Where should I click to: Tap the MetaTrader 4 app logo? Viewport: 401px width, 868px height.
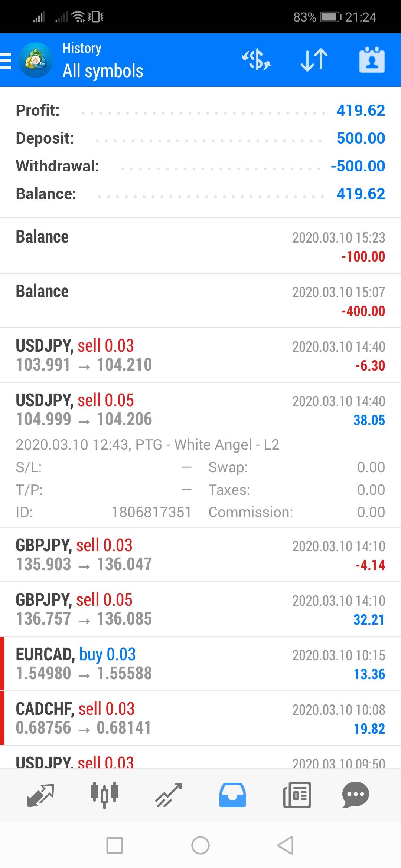point(36,60)
